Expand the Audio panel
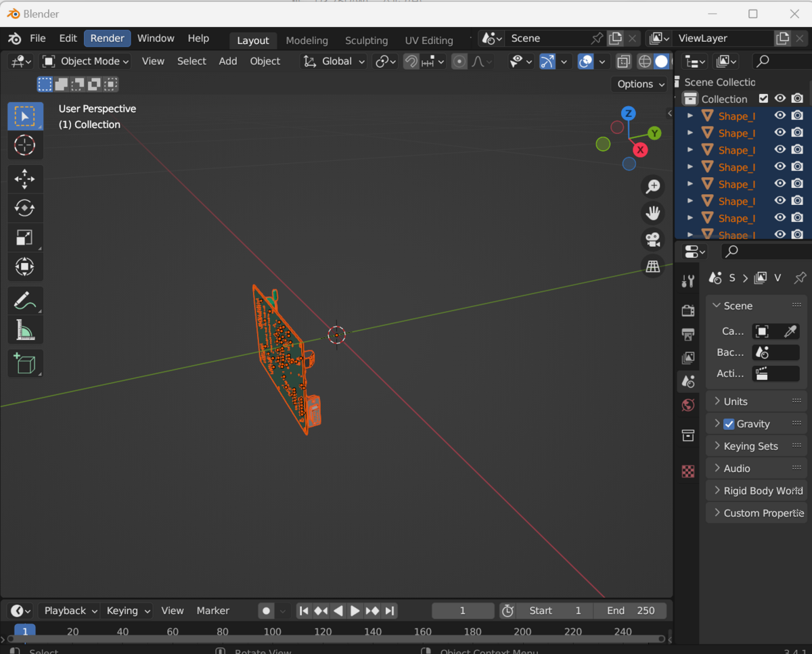This screenshot has width=812, height=654. click(757, 469)
